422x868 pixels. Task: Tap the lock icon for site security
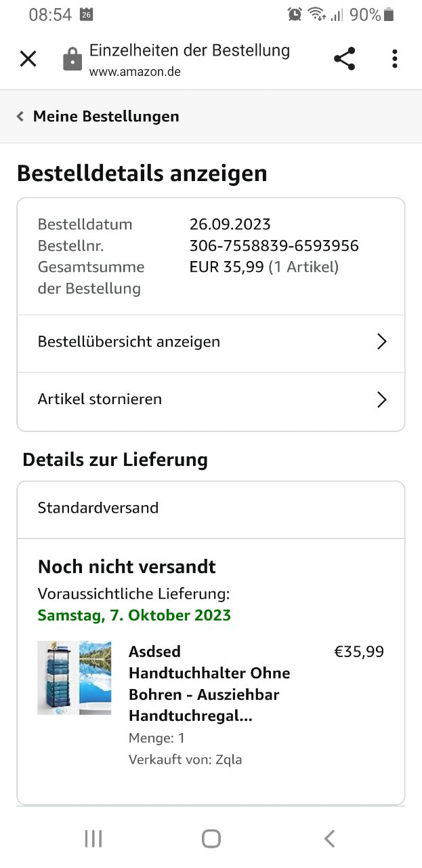72,60
